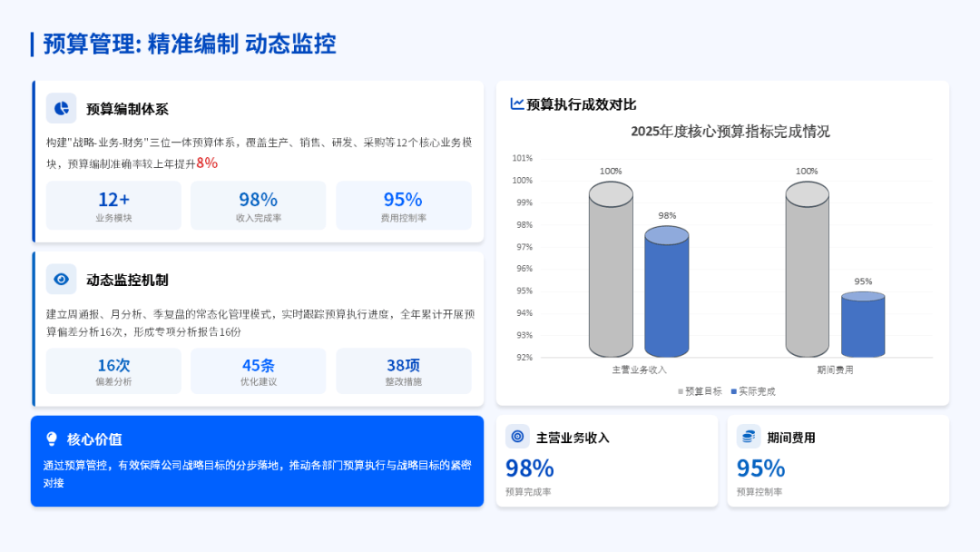Click the target icon beside 主营业务收入

tap(517, 437)
